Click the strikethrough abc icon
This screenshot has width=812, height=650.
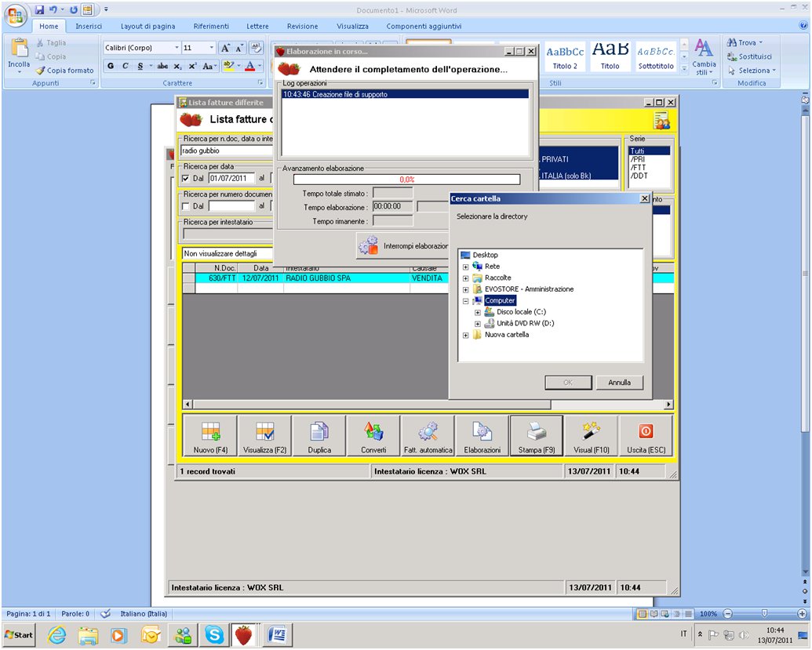[162, 66]
